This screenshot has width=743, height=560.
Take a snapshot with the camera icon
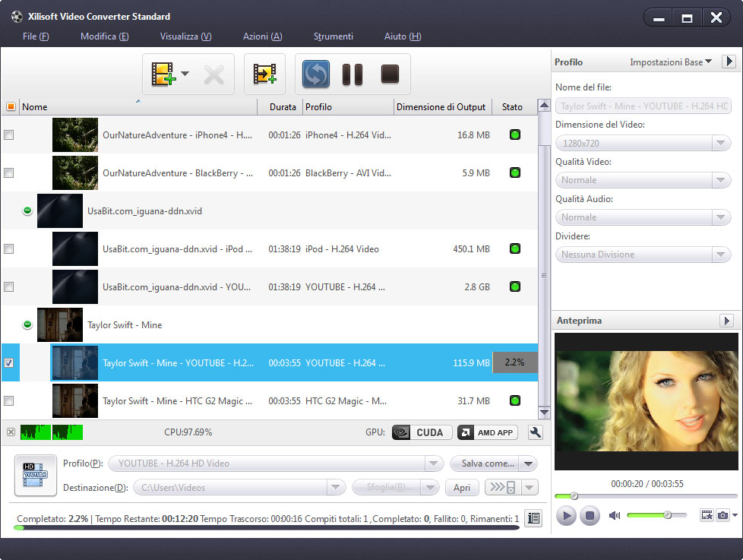(x=722, y=515)
